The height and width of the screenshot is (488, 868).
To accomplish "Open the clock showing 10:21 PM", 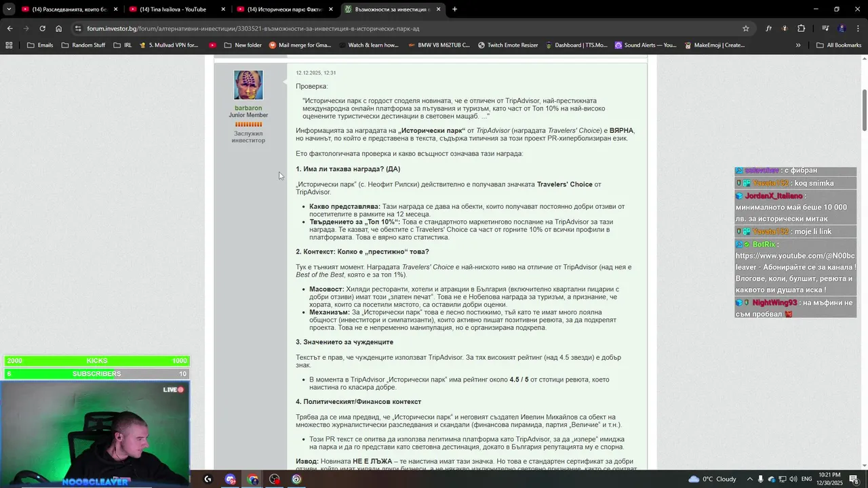I will coord(829,479).
